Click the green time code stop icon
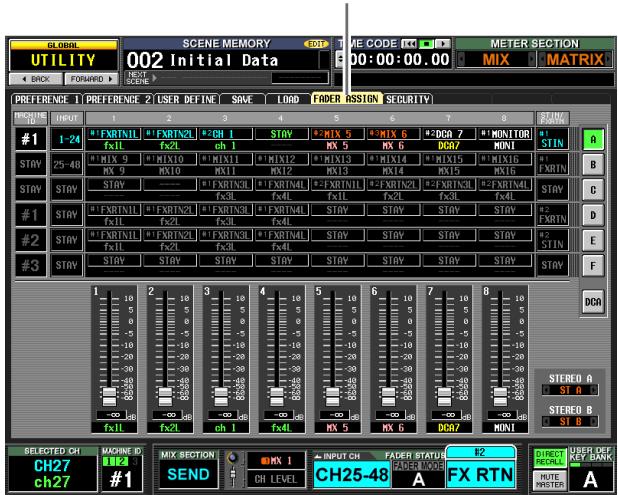The height and width of the screenshot is (495, 618). point(426,44)
